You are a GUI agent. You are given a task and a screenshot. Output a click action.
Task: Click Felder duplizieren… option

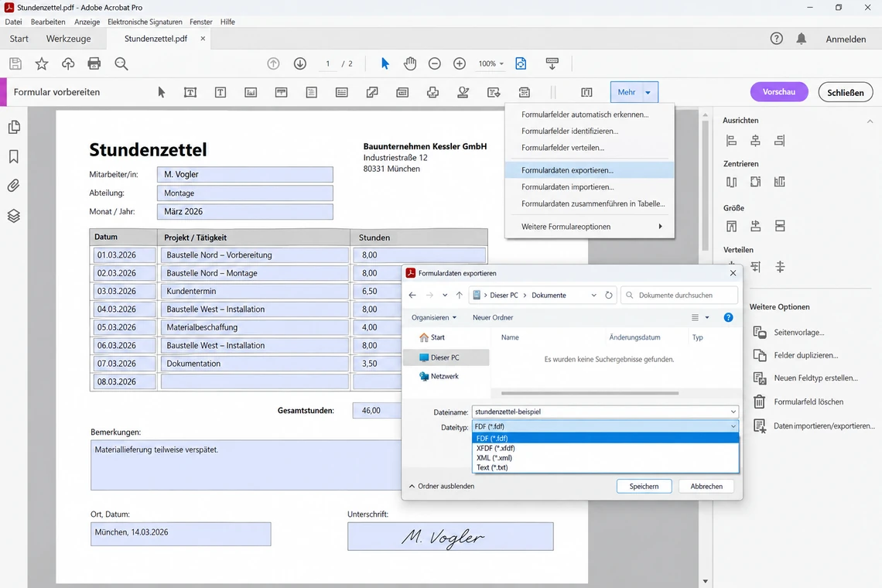pyautogui.click(x=796, y=355)
